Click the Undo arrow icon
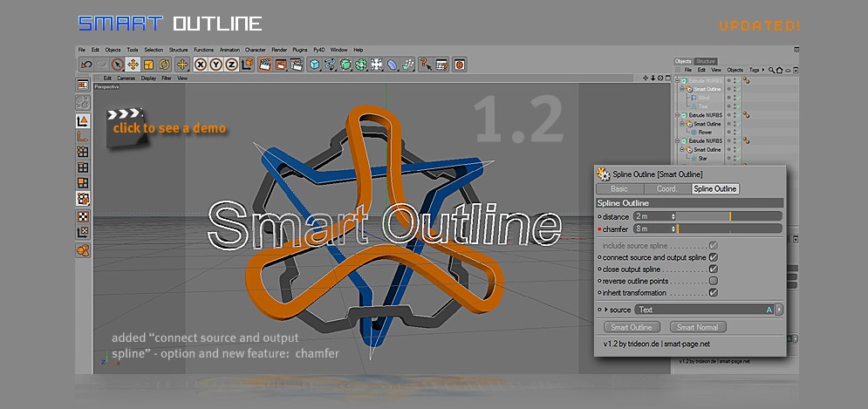 pyautogui.click(x=85, y=65)
